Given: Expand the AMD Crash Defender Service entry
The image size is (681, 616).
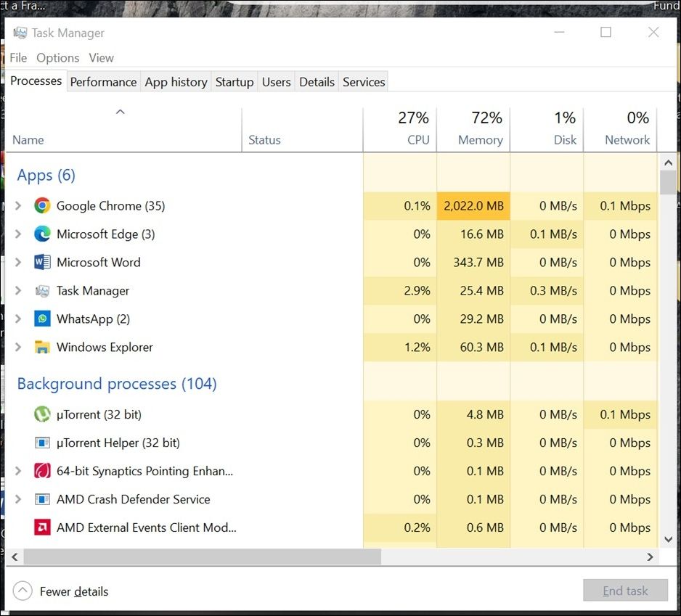Looking at the screenshot, I should coord(18,499).
